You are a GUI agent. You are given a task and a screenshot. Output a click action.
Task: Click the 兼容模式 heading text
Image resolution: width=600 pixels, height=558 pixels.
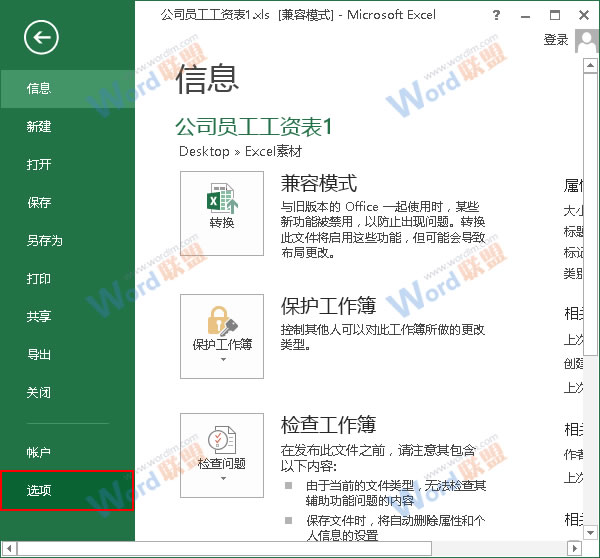(319, 183)
